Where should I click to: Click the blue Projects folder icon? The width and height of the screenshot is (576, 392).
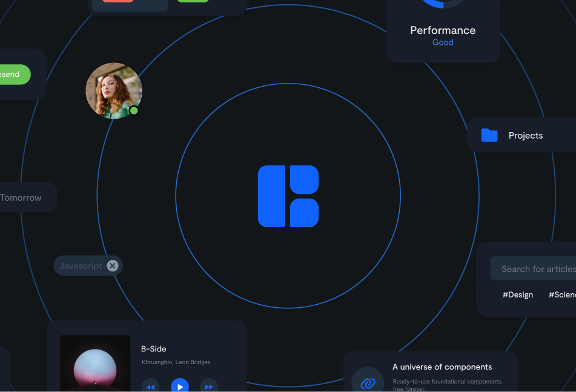[x=489, y=135]
